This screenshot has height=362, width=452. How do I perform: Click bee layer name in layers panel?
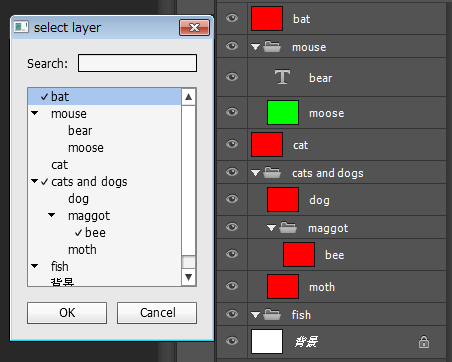coord(334,255)
